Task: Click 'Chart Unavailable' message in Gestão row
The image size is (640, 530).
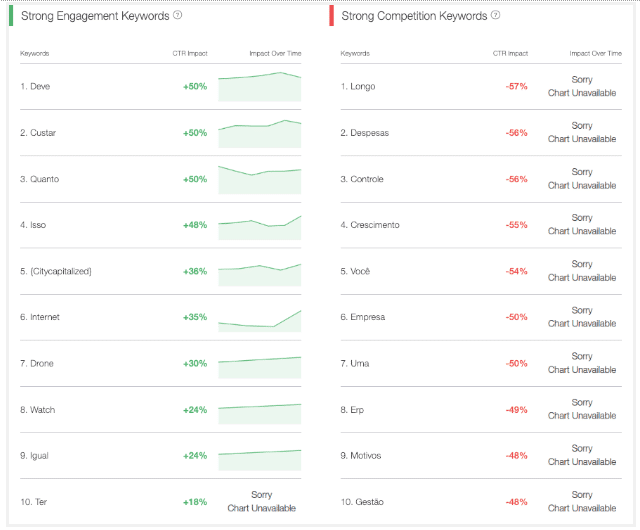Action: pos(582,508)
